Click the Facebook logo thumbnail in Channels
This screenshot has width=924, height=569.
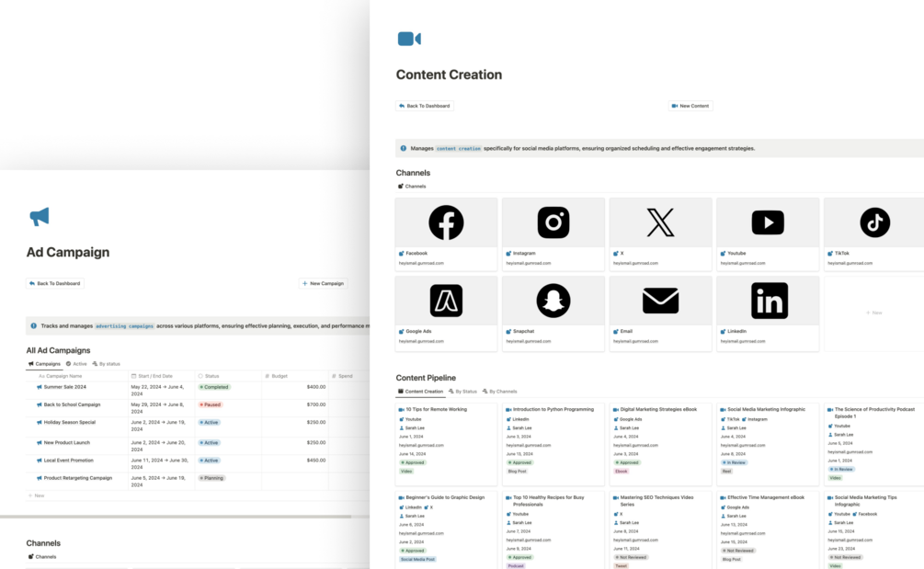[446, 222]
